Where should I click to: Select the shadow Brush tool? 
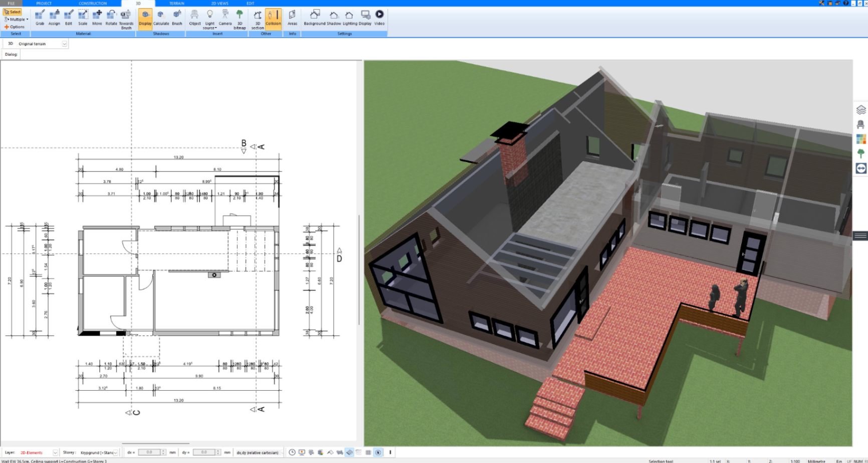click(177, 17)
